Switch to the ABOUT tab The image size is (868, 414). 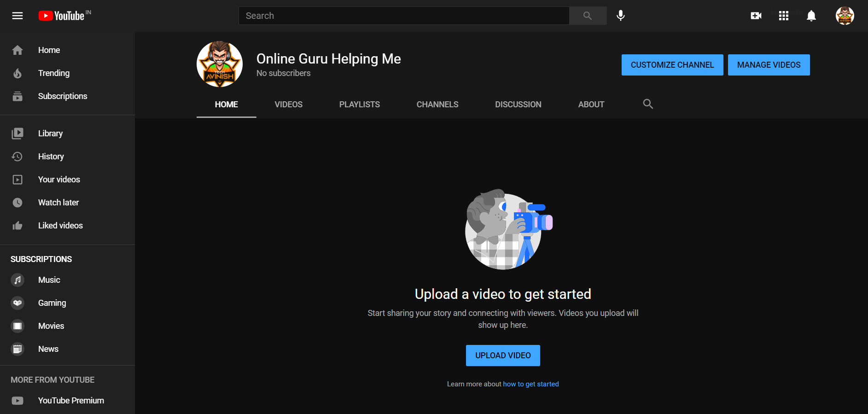tap(591, 105)
